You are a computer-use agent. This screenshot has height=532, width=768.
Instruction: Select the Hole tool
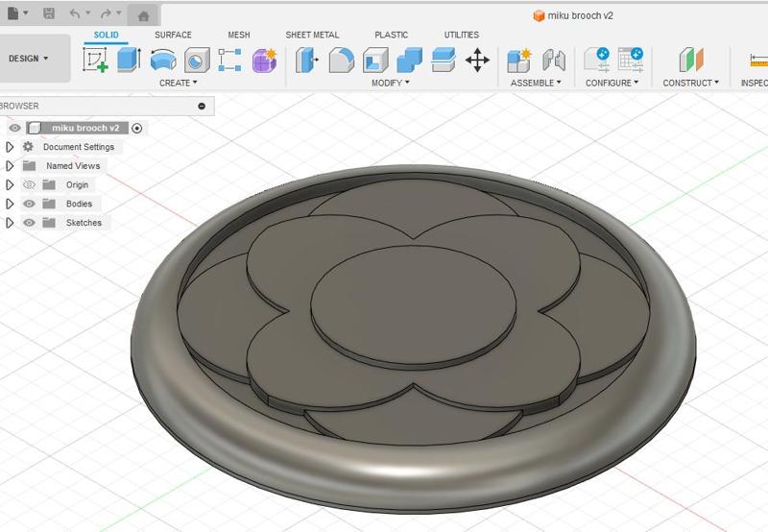197,60
